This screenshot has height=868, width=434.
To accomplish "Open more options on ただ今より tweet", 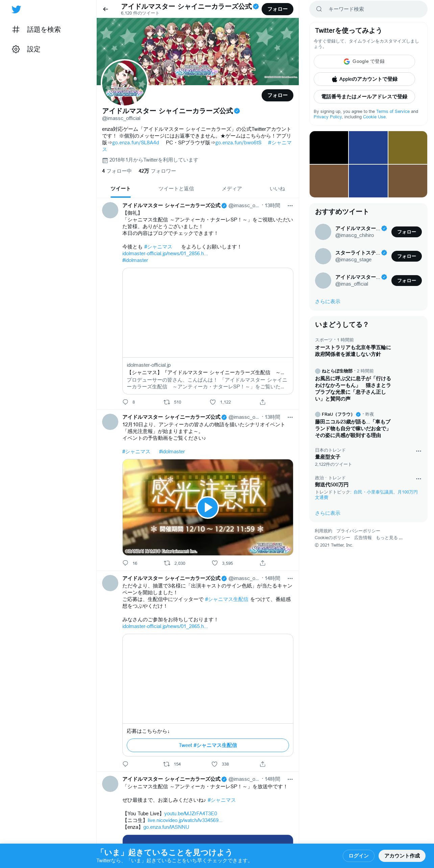I will [290, 578].
